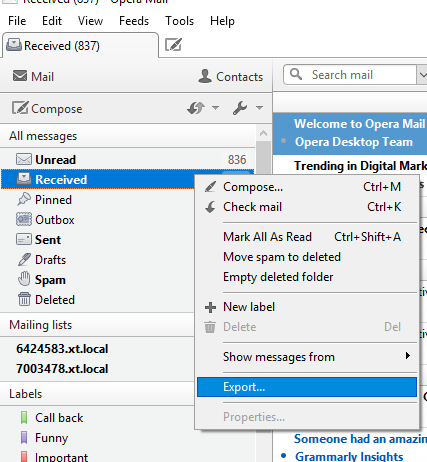Click the Labels section header
Viewport: 427px width, 462px height.
pyautogui.click(x=97, y=394)
